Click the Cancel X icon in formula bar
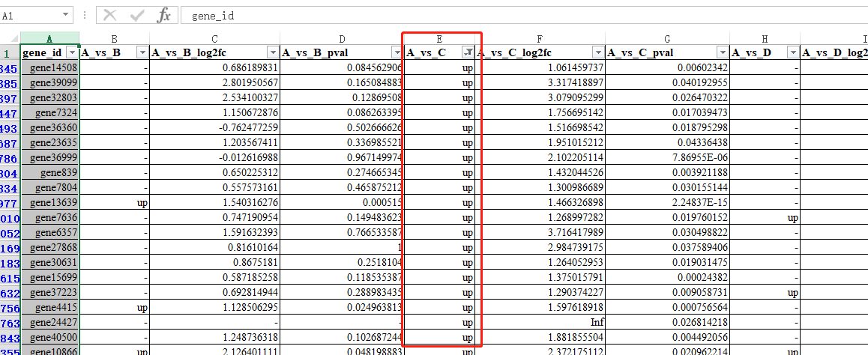This screenshot has width=868, height=355. pos(110,15)
